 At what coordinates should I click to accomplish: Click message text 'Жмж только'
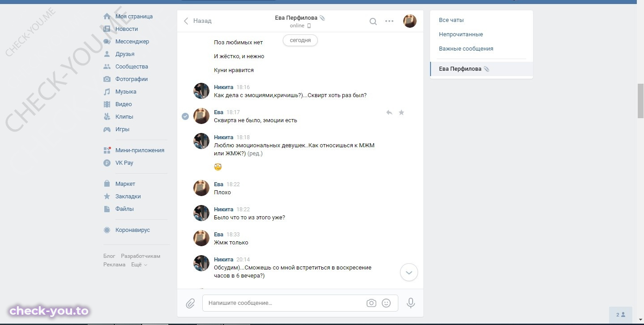[x=231, y=243]
